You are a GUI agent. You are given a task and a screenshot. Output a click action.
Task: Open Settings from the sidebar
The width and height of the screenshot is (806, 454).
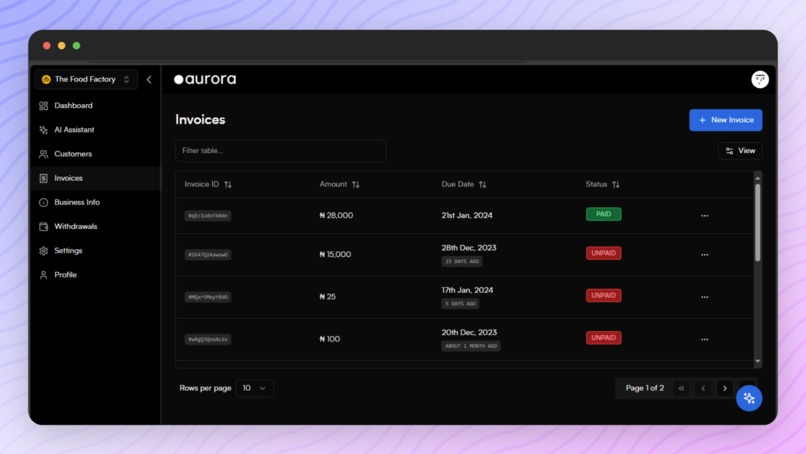tap(96, 250)
